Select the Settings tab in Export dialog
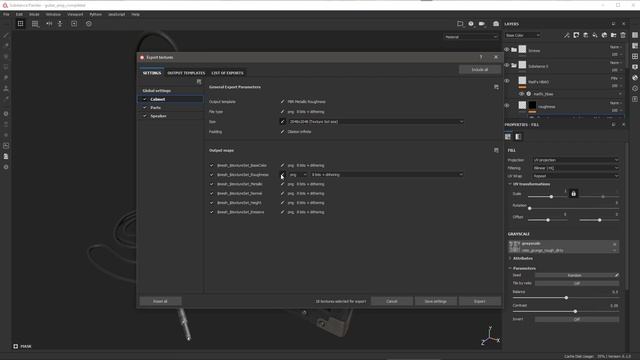The image size is (640, 360). pyautogui.click(x=152, y=73)
